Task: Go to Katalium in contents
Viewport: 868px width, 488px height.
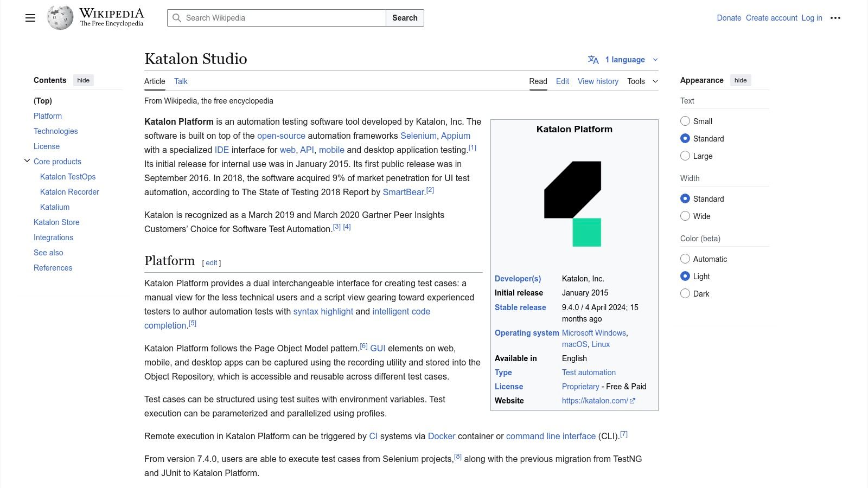Action: [x=55, y=207]
